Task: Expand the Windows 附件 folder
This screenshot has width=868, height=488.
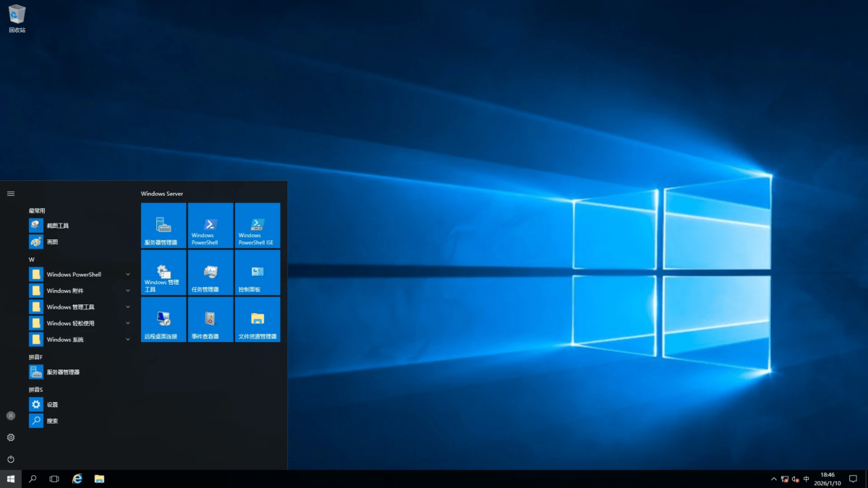Action: [x=127, y=290]
